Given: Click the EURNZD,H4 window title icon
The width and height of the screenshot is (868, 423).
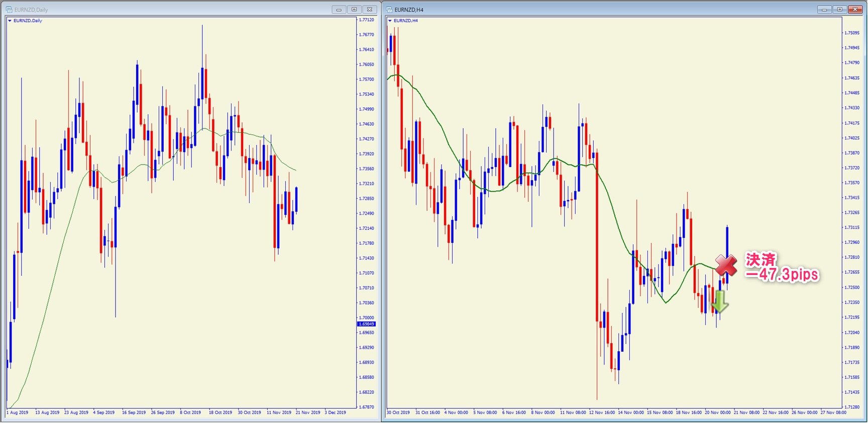Looking at the screenshot, I should click(389, 10).
